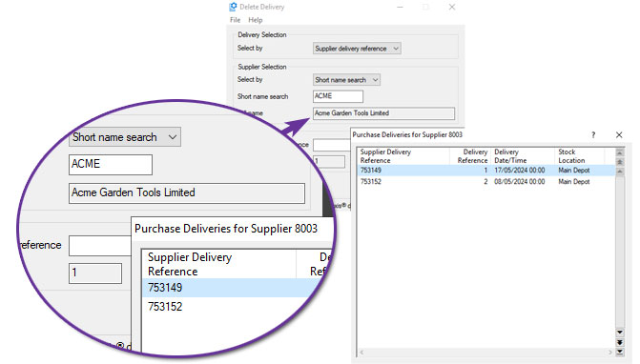640x364 pixels.
Task: Click the jump-to-bottom arrow in deliveries list scrollbar
Action: [620, 352]
